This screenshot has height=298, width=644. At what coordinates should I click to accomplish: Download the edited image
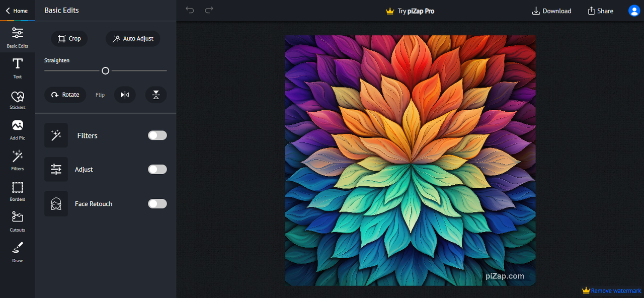click(x=551, y=11)
